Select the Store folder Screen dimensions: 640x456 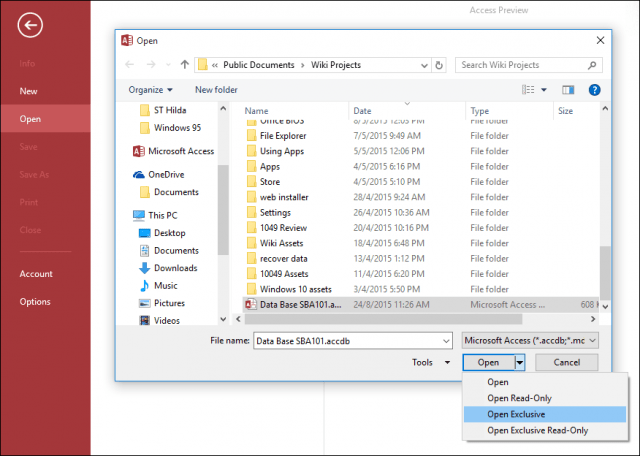click(x=263, y=182)
